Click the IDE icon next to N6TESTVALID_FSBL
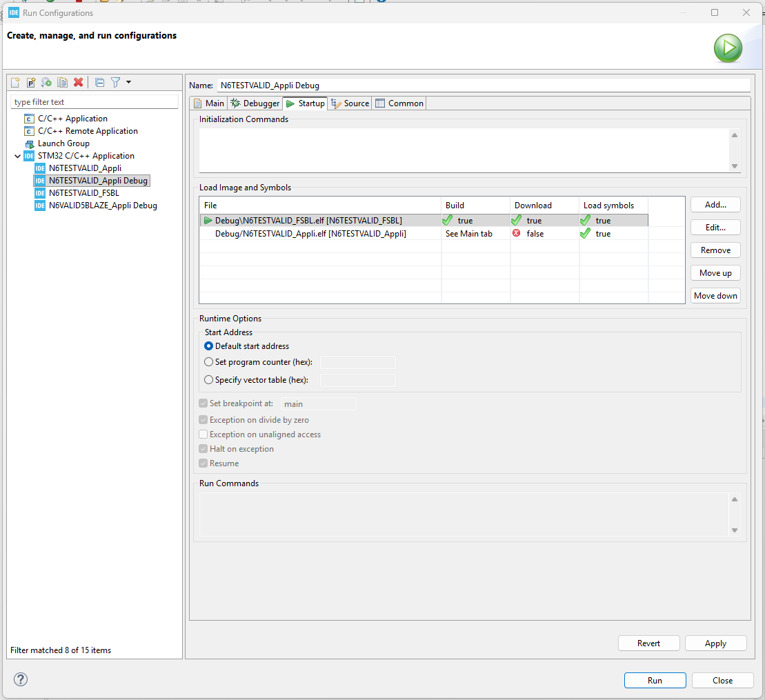Screen dimensions: 765x700 pyautogui.click(x=40, y=193)
